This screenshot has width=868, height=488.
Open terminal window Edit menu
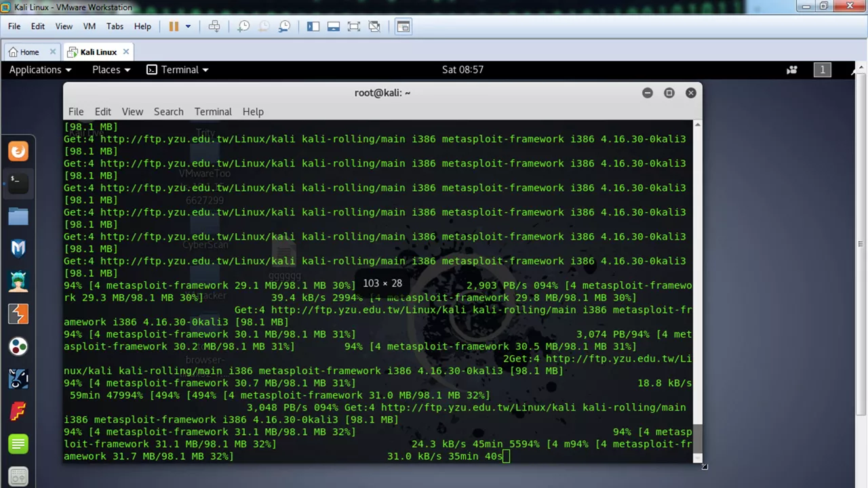tap(103, 111)
